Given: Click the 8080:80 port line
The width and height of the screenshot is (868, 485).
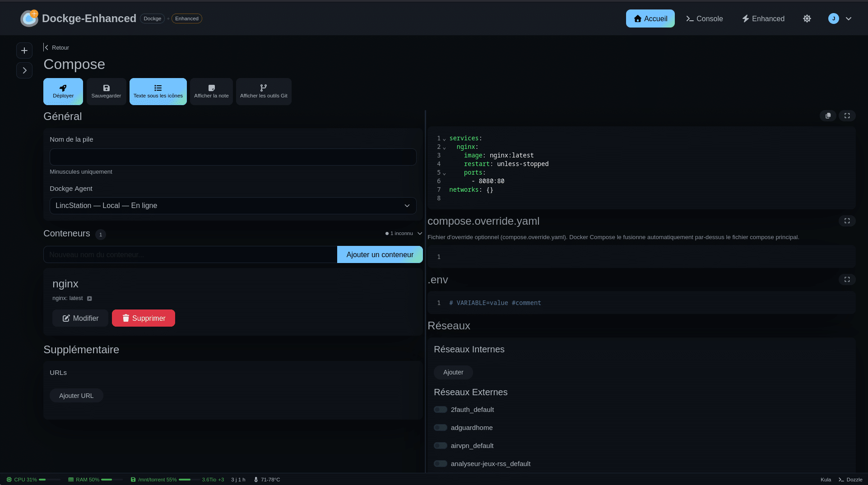Looking at the screenshot, I should click(488, 181).
